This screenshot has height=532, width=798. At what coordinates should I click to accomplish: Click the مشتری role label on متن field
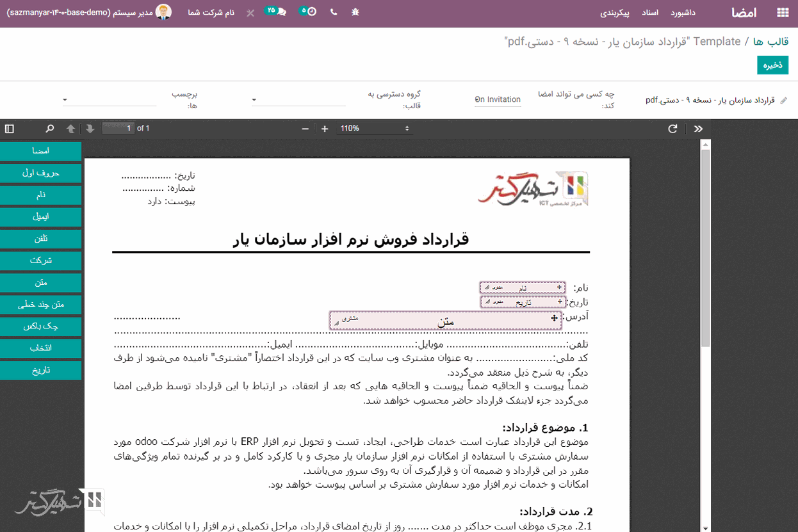[350, 318]
